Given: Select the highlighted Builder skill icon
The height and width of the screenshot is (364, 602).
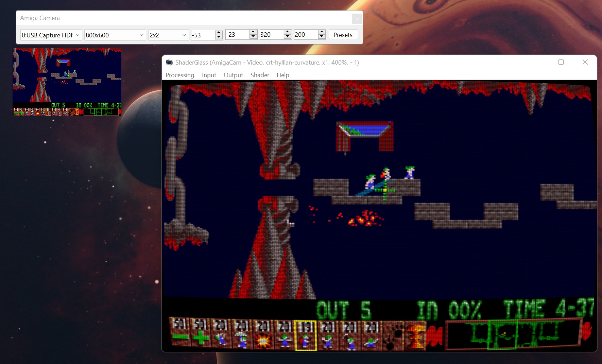Looking at the screenshot, I should click(306, 335).
